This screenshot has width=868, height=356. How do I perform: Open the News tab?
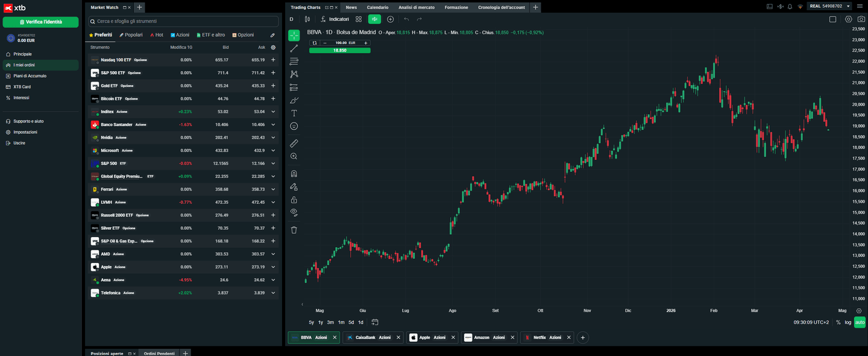click(x=351, y=7)
